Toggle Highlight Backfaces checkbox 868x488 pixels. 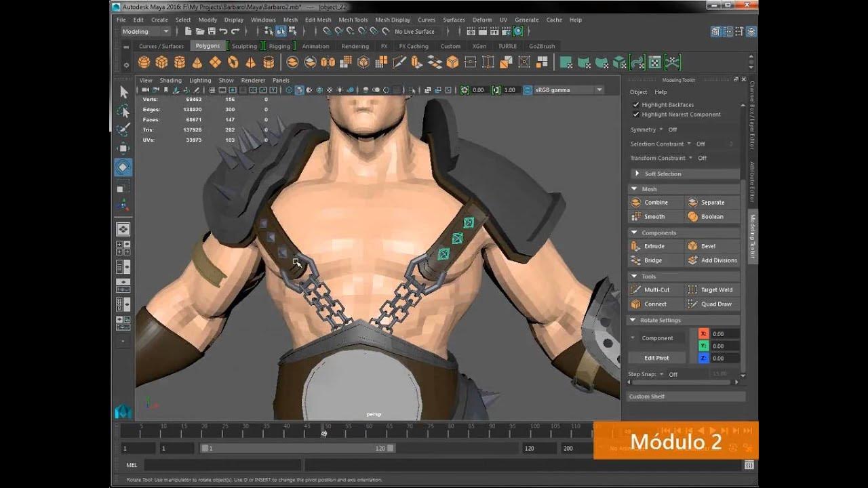click(636, 105)
